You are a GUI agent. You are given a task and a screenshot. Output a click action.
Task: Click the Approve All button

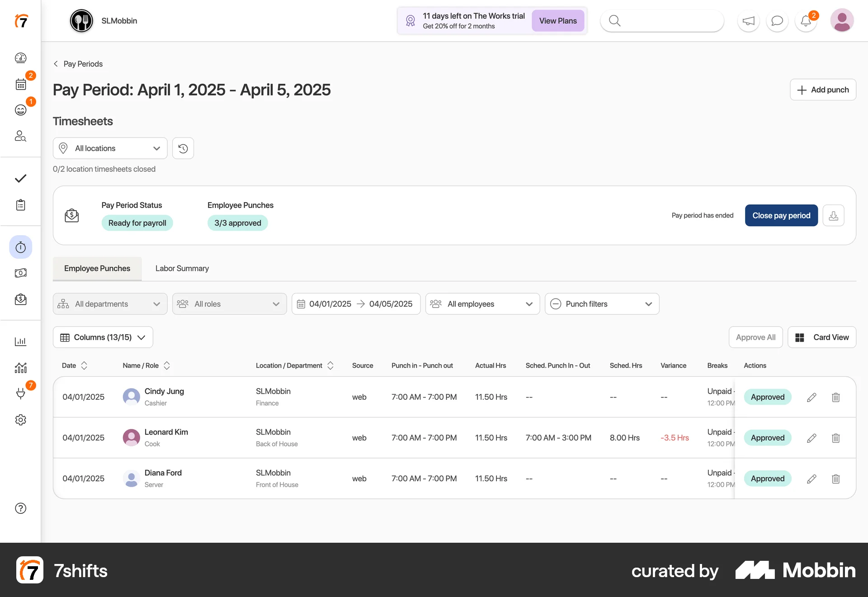tap(755, 337)
